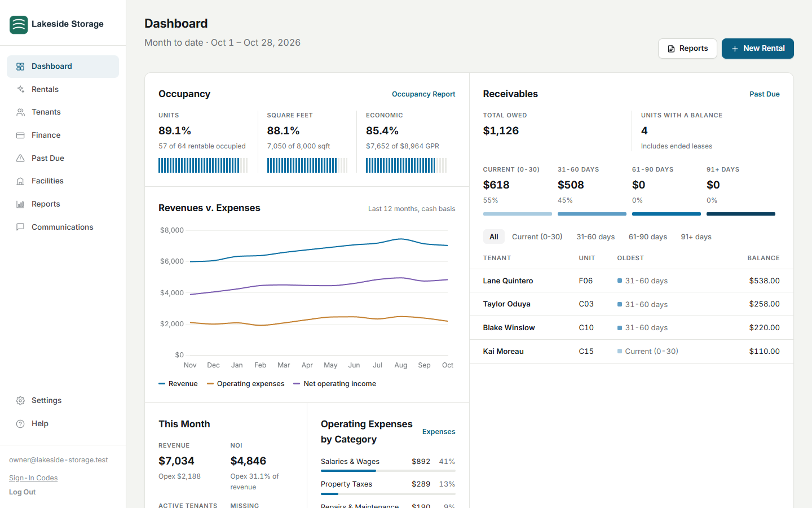The height and width of the screenshot is (508, 812).
Task: Open the Occupancy Report link
Action: click(423, 94)
